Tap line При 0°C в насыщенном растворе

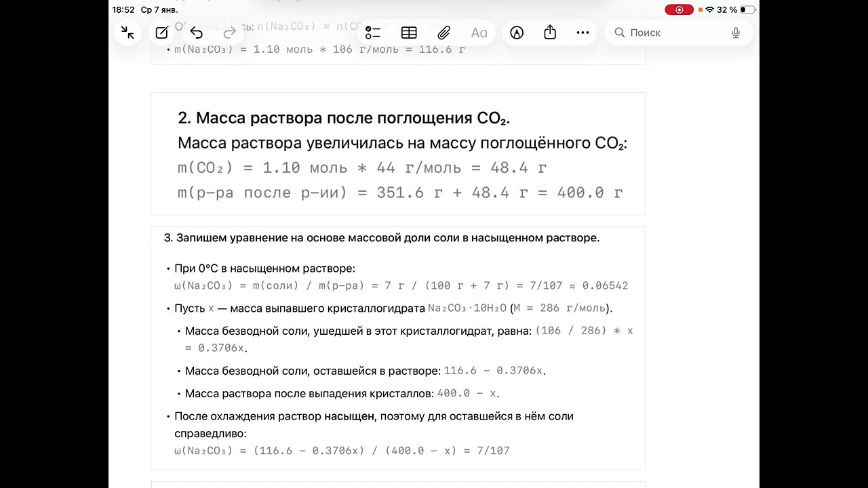click(264, 268)
